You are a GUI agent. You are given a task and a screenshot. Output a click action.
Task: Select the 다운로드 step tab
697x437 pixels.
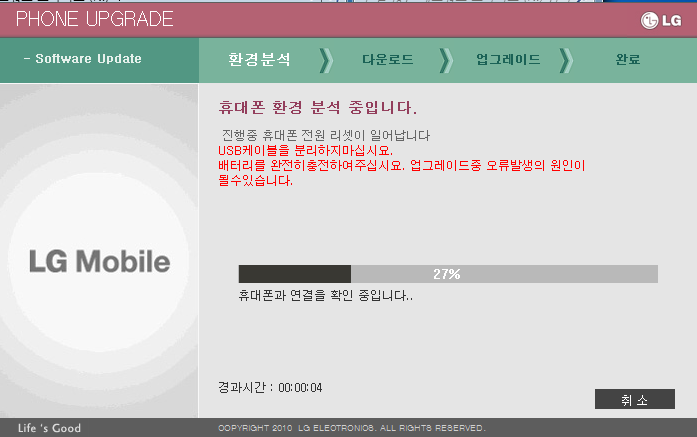coord(388,60)
